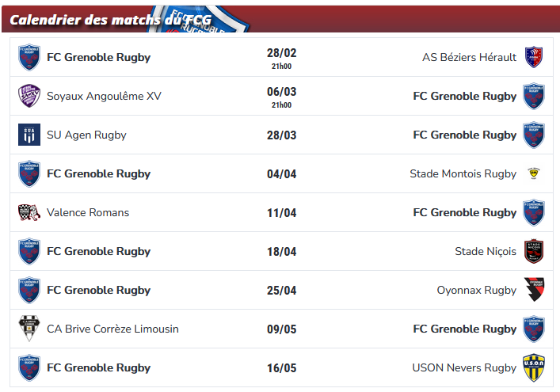This screenshot has width=560, height=392.
Task: Click the Calendrier des matchs du FCG header
Action: click(x=110, y=20)
